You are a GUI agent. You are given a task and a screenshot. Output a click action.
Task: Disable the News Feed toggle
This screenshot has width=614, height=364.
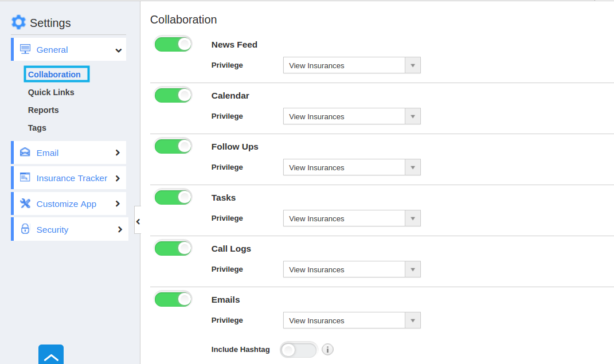point(173,44)
